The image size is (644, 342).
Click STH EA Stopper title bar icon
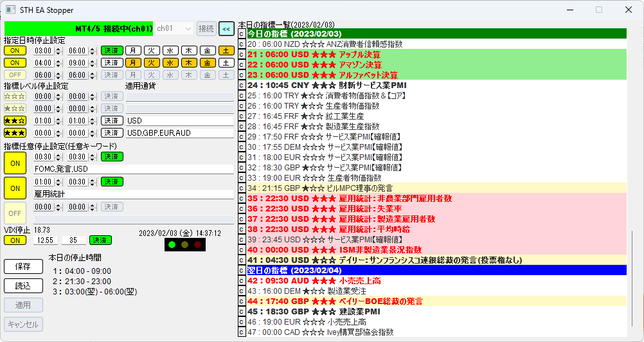tap(11, 10)
